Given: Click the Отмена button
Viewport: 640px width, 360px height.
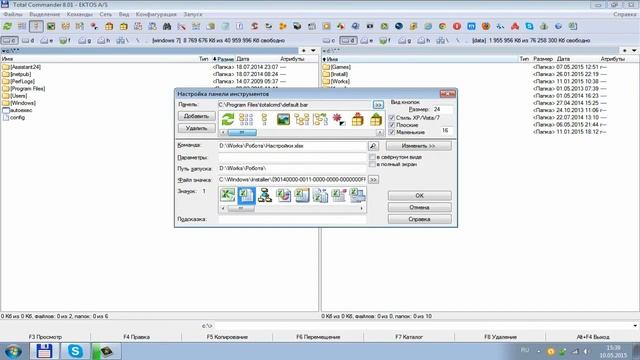Looking at the screenshot, I should click(x=419, y=207).
